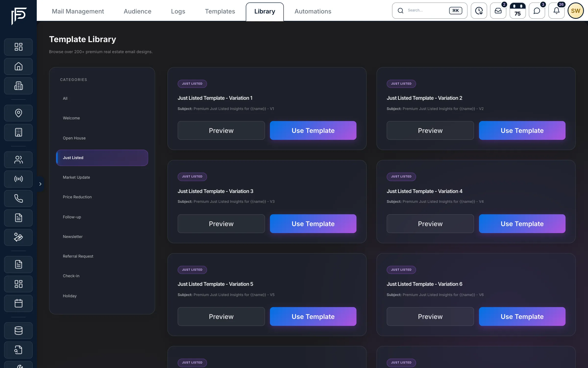588x368 pixels.
Task: Select the Follow-up category
Action: 102,217
